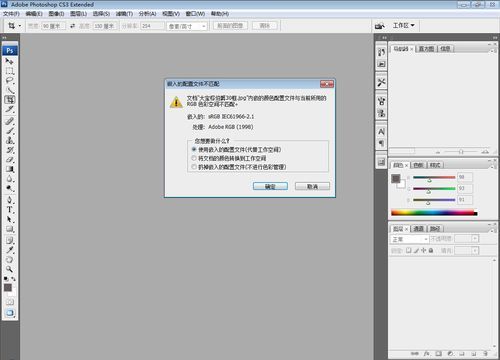Select the Path Selection tool
500x360 pixels.
click(x=9, y=219)
